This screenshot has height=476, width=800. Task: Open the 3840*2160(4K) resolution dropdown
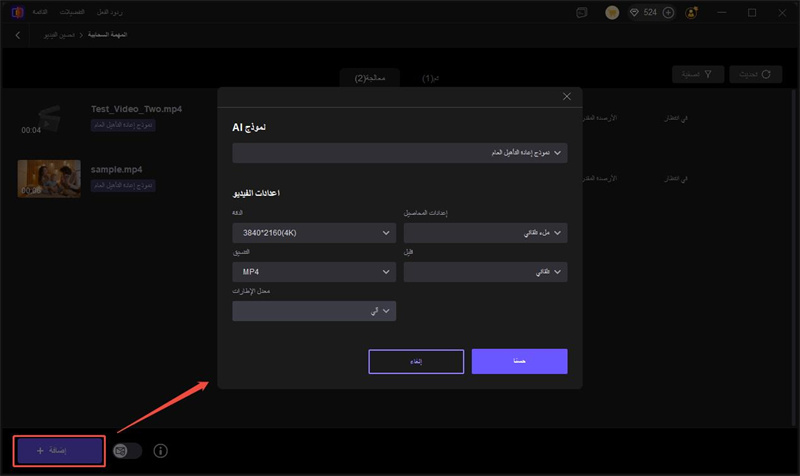pyautogui.click(x=314, y=233)
